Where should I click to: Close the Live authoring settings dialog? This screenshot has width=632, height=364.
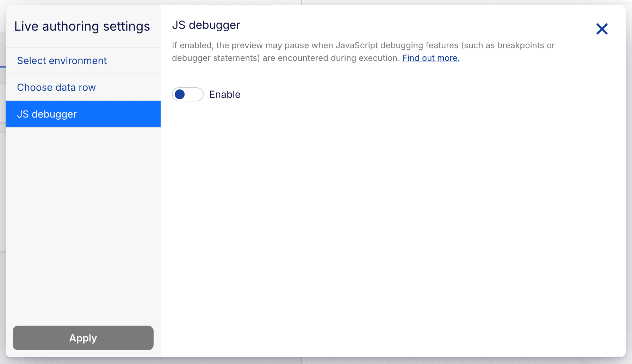[602, 29]
